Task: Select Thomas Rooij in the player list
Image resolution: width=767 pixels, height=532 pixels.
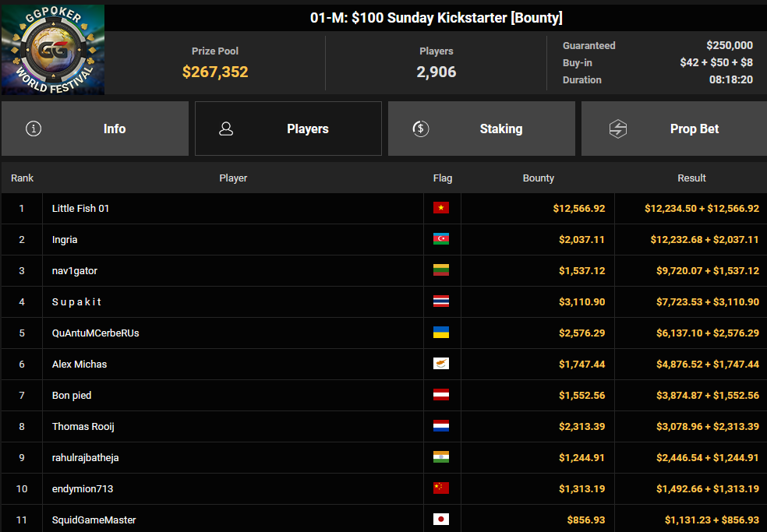Action: (x=83, y=427)
